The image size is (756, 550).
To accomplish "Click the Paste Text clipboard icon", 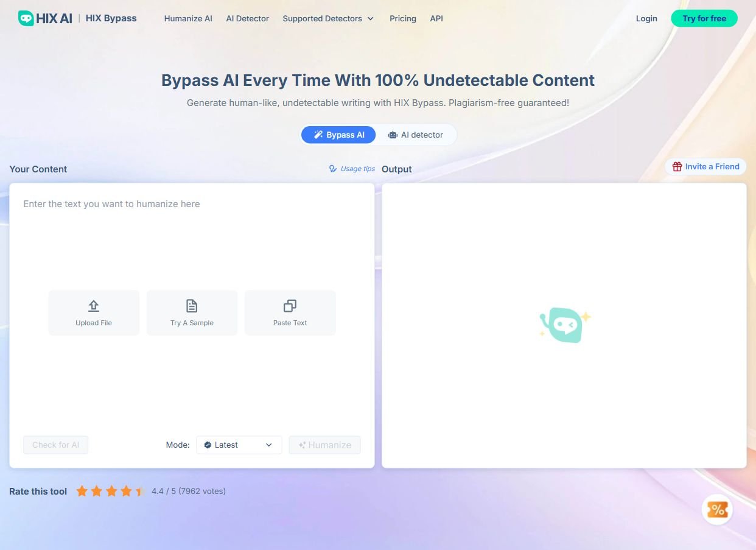I will coord(290,306).
